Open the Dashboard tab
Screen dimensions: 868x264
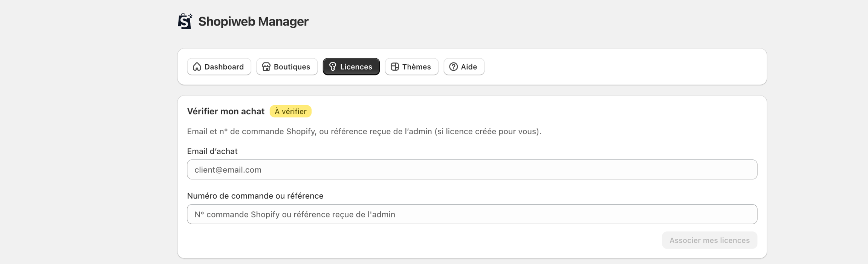coord(224,67)
